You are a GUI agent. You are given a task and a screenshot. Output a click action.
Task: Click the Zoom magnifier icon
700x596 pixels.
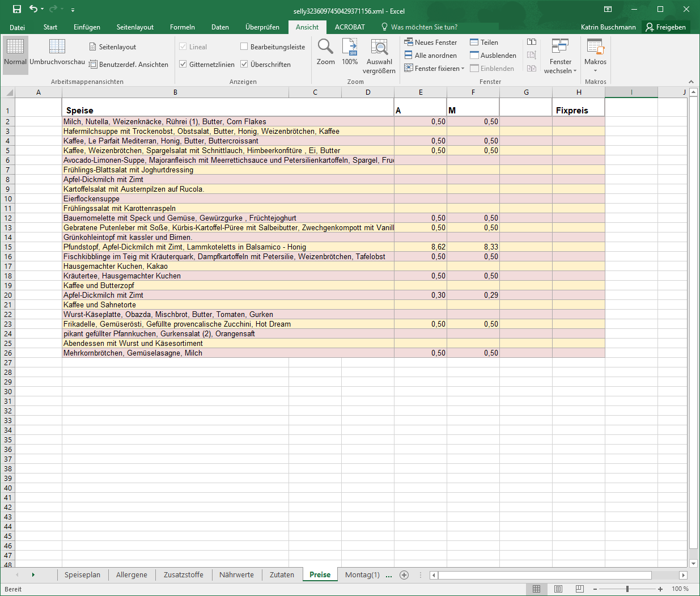pos(325,47)
